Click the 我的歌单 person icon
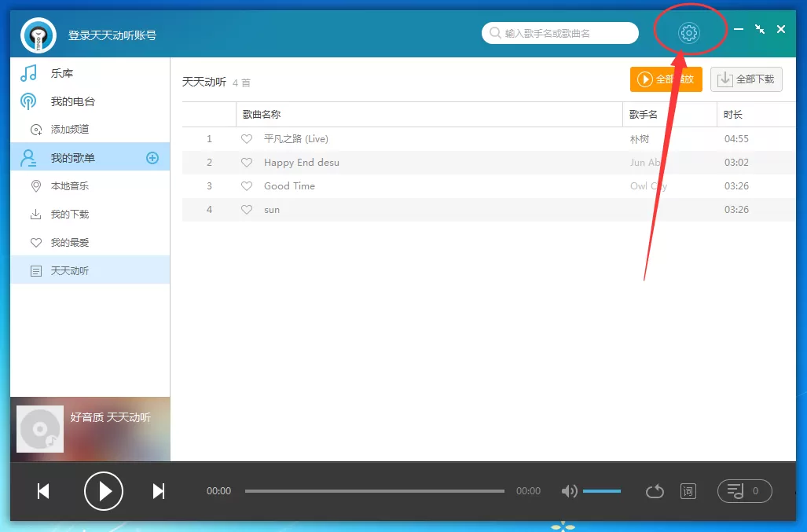Image resolution: width=807 pixels, height=532 pixels. coord(28,158)
